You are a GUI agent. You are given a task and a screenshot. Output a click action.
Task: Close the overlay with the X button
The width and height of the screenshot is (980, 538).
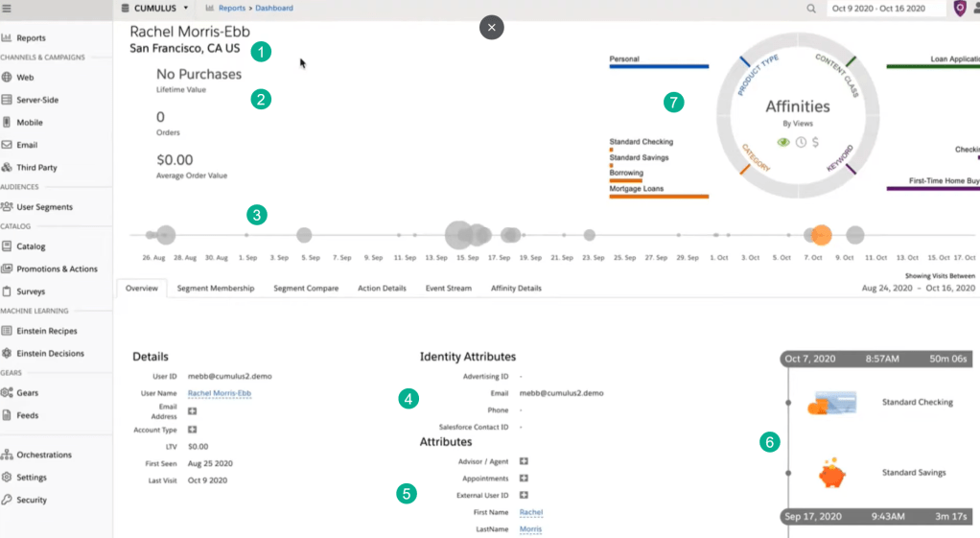(491, 28)
